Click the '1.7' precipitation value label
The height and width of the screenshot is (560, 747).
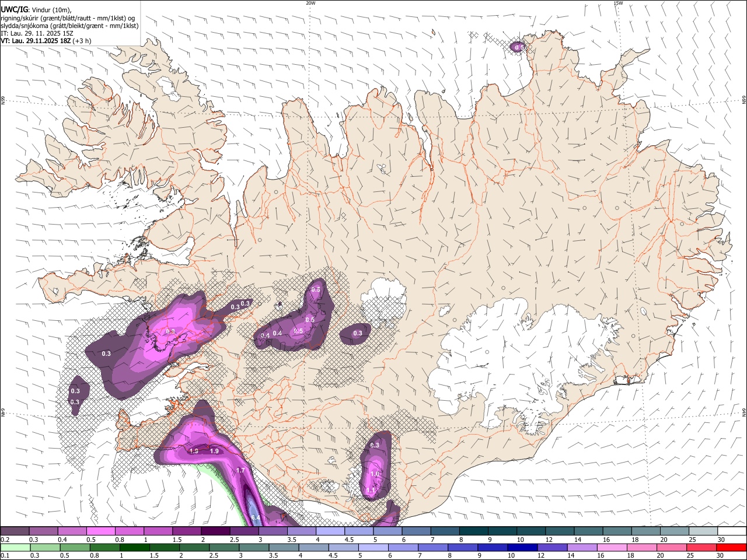[240, 470]
